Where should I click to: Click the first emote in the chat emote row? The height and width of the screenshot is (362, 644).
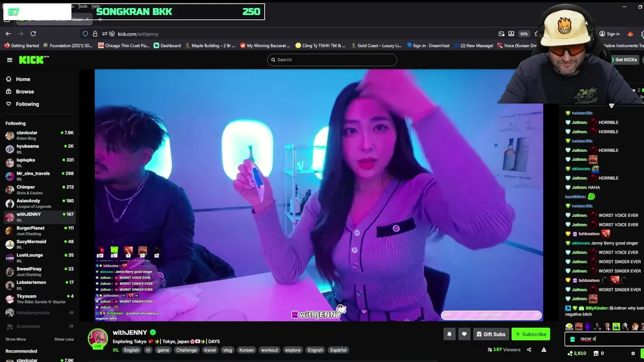click(569, 327)
